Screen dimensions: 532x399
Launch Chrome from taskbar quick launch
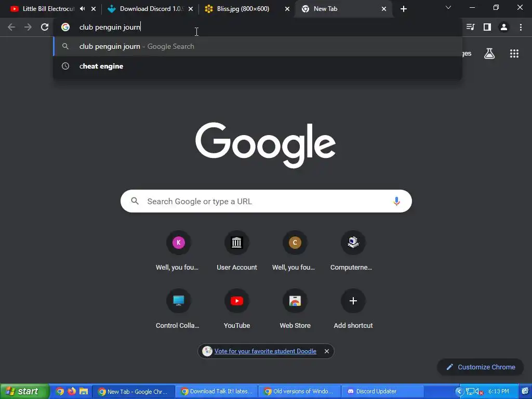60,391
